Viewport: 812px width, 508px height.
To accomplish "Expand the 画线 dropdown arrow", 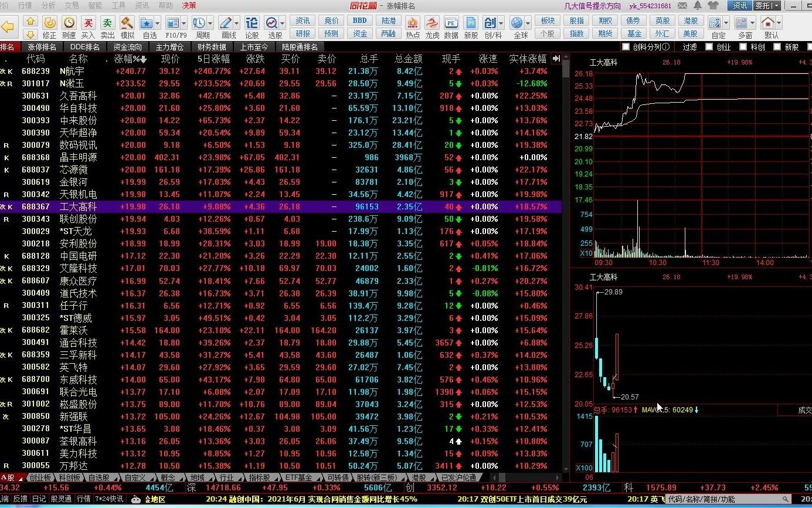I will [237, 23].
